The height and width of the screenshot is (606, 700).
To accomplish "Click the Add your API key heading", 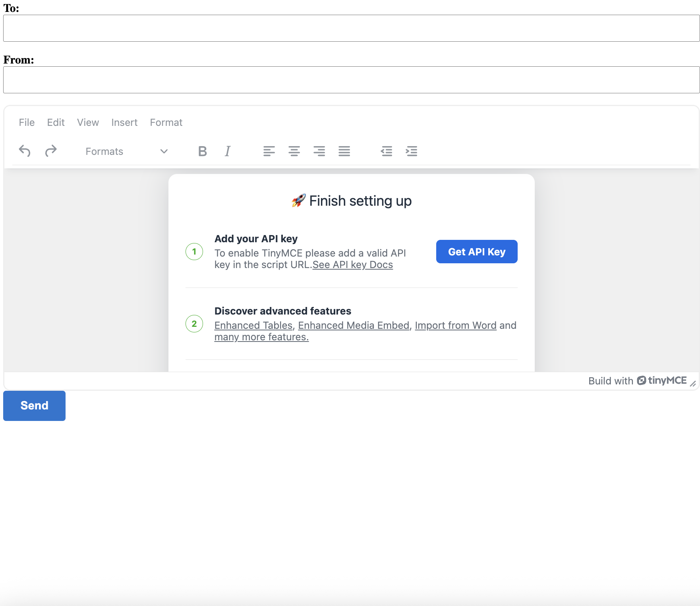I will click(x=256, y=239).
